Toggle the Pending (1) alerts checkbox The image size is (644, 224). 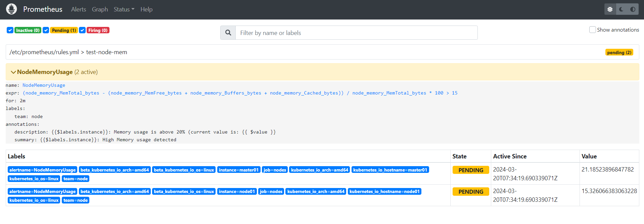click(x=46, y=30)
